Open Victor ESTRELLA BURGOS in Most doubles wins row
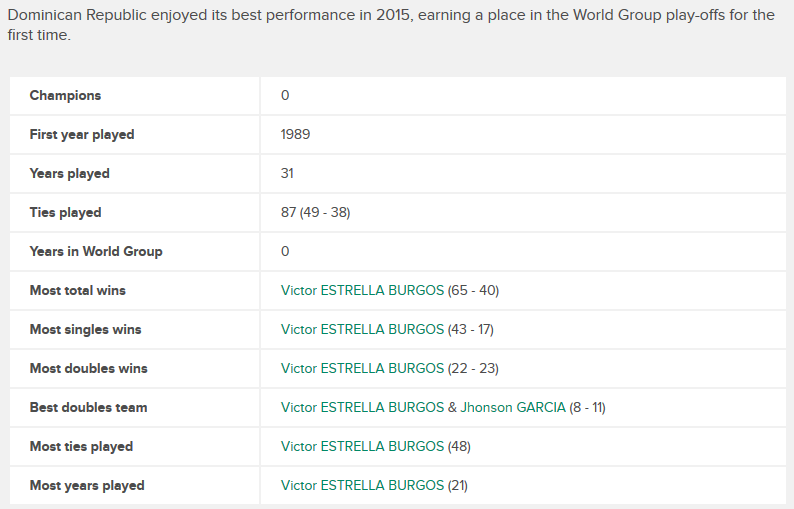Screen dimensions: 794x509 coord(362,368)
